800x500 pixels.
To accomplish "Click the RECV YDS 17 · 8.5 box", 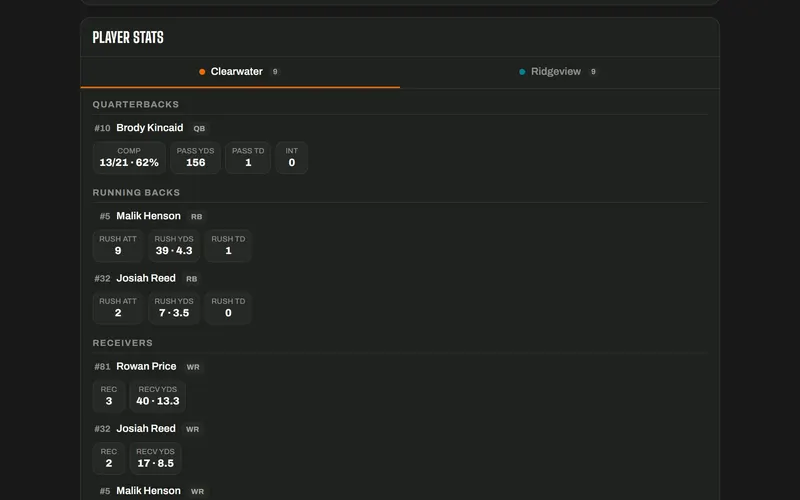I will (156, 459).
